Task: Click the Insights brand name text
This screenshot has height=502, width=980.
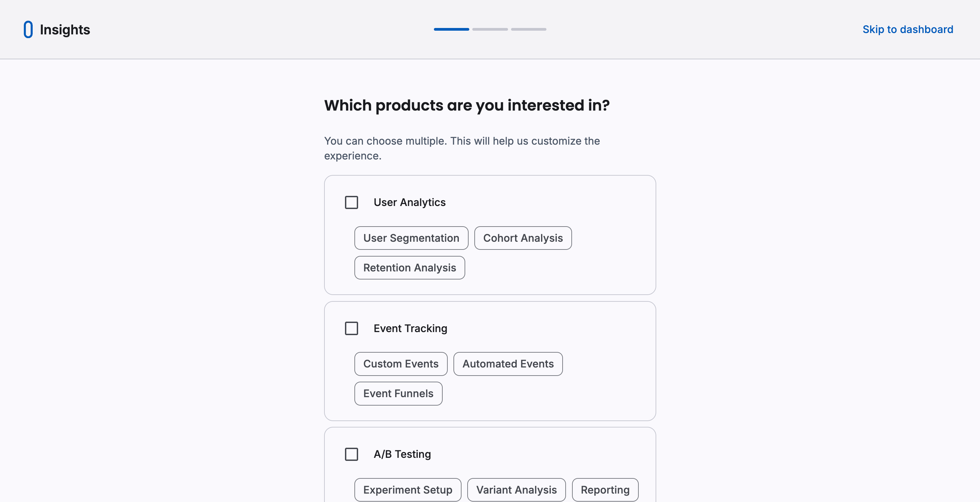Action: pos(65,29)
